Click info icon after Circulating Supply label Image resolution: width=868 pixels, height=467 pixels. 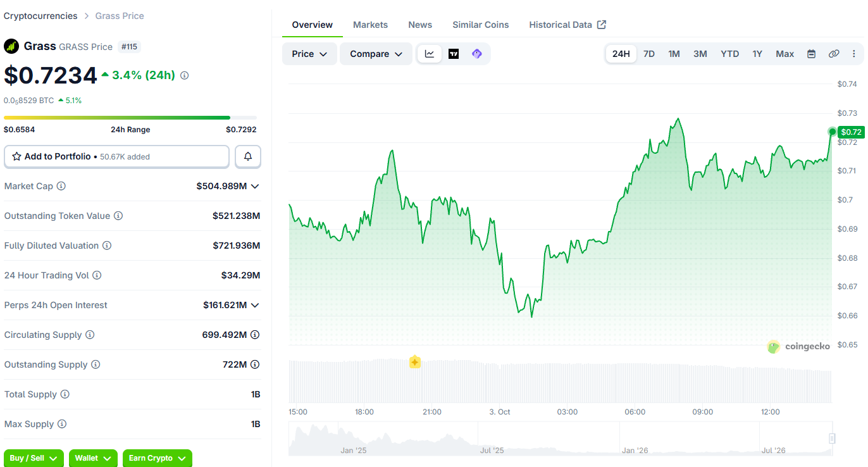tap(90, 335)
